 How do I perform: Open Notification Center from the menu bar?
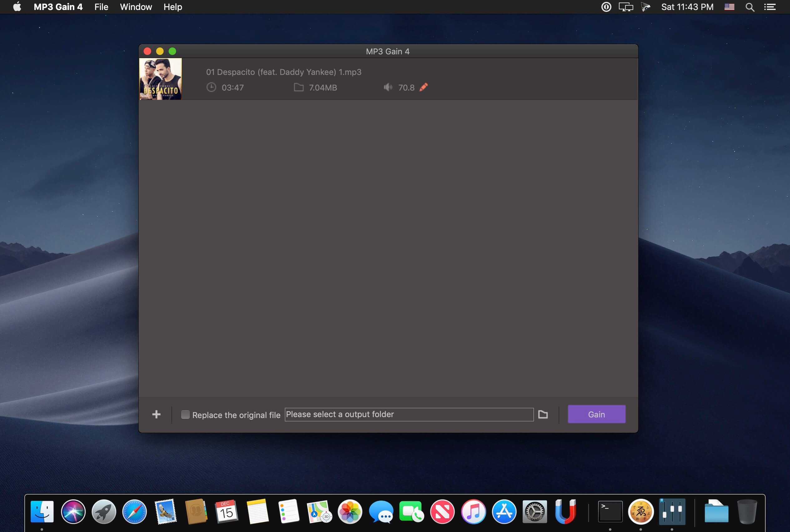pos(770,7)
